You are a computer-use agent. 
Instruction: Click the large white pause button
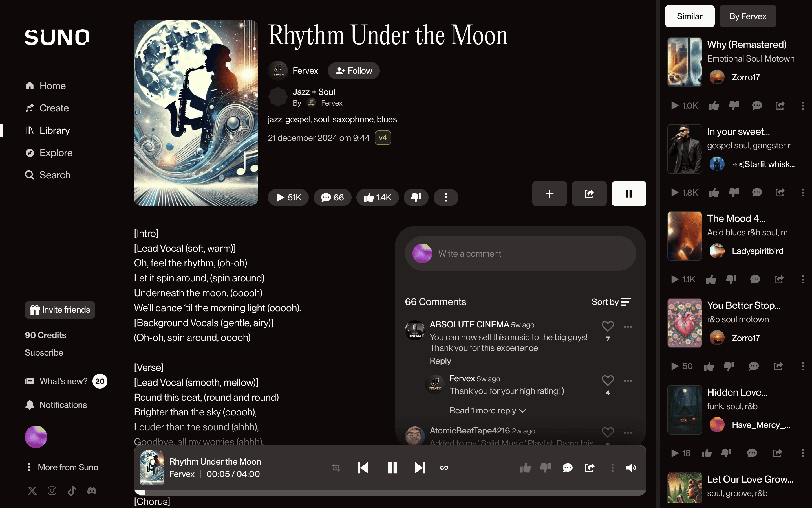(x=629, y=194)
